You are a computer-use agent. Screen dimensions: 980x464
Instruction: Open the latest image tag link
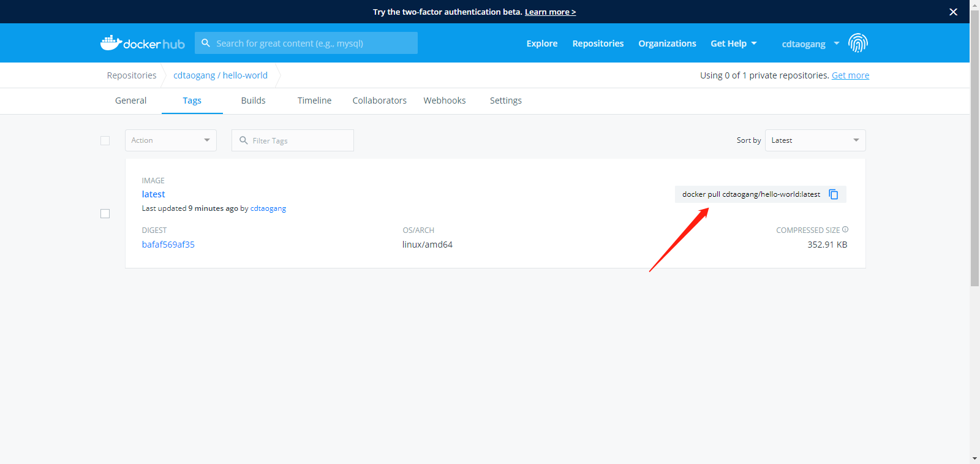pos(153,194)
